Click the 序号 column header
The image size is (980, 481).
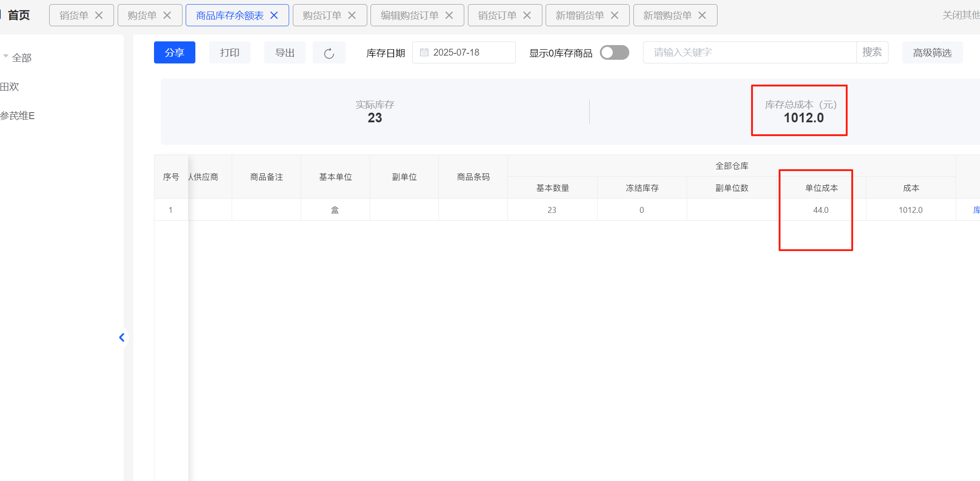tap(171, 177)
